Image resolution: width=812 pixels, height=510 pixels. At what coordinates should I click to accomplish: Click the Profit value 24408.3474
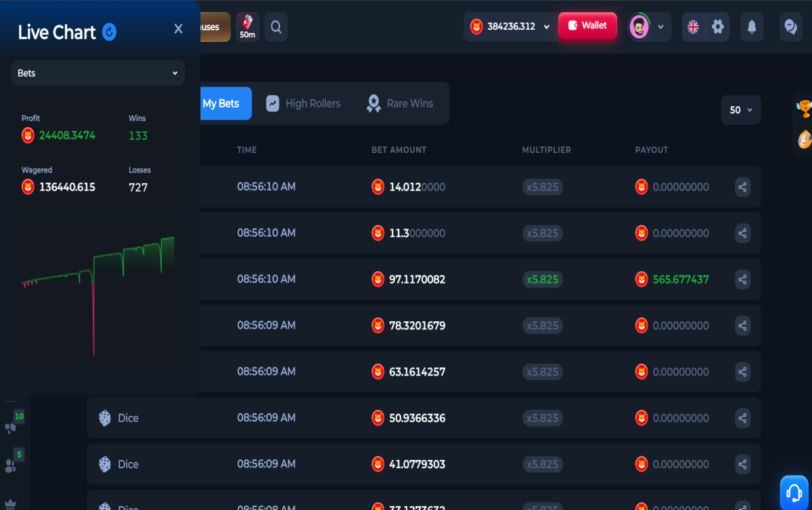point(67,135)
